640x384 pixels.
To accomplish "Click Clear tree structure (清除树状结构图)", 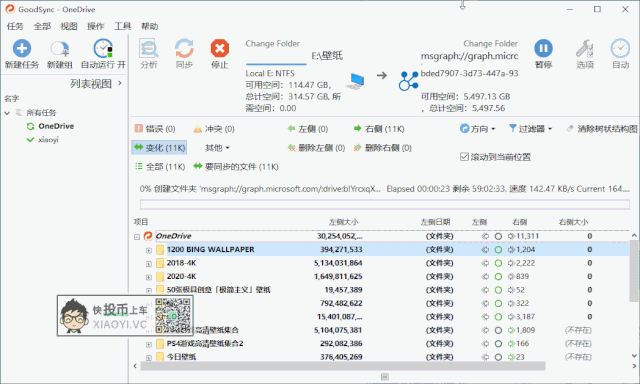I will (602, 129).
